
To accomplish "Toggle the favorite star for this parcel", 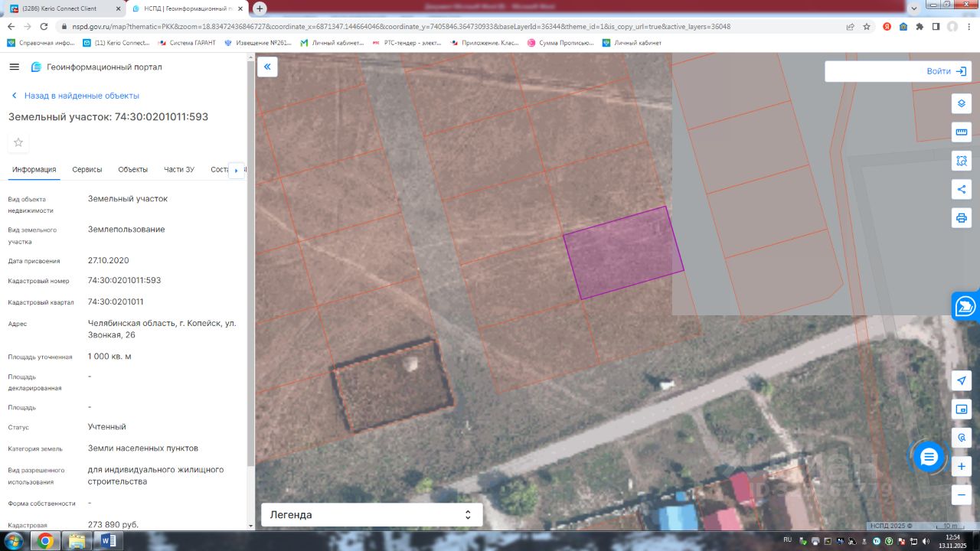I will [18, 142].
